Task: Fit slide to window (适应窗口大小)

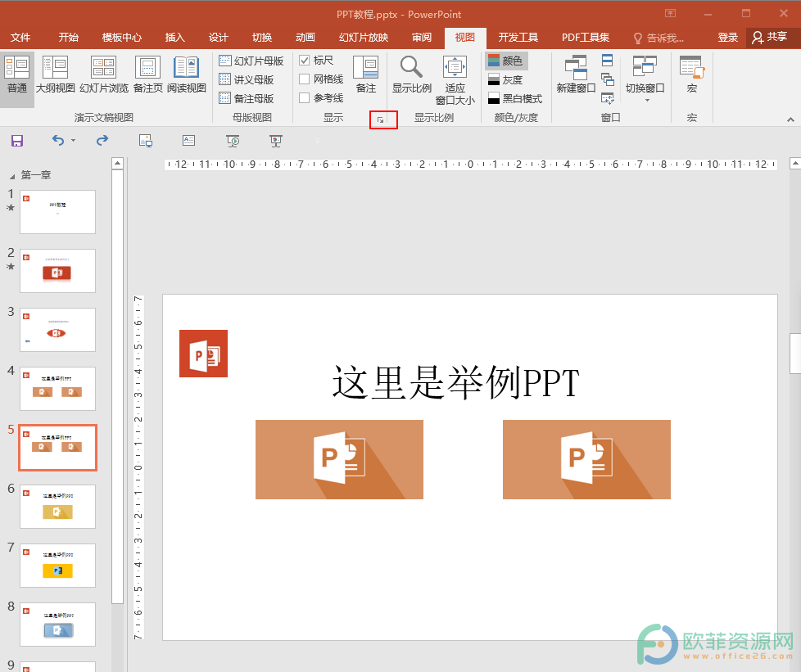Action: pos(455,81)
